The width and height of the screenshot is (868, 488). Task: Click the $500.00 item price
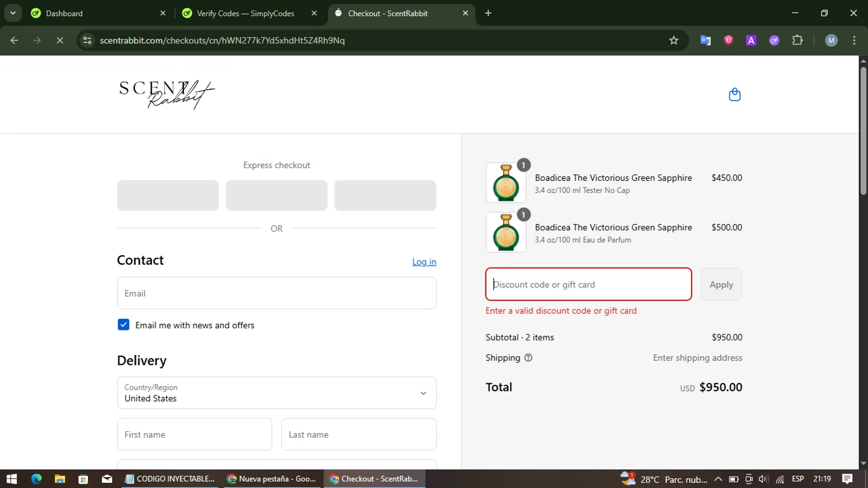pyautogui.click(x=727, y=228)
